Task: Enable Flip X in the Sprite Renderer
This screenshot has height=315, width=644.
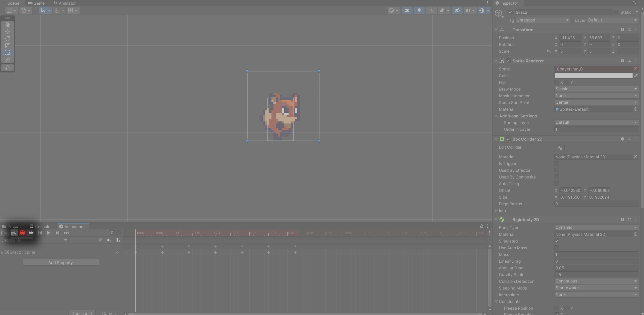Action: pos(557,82)
